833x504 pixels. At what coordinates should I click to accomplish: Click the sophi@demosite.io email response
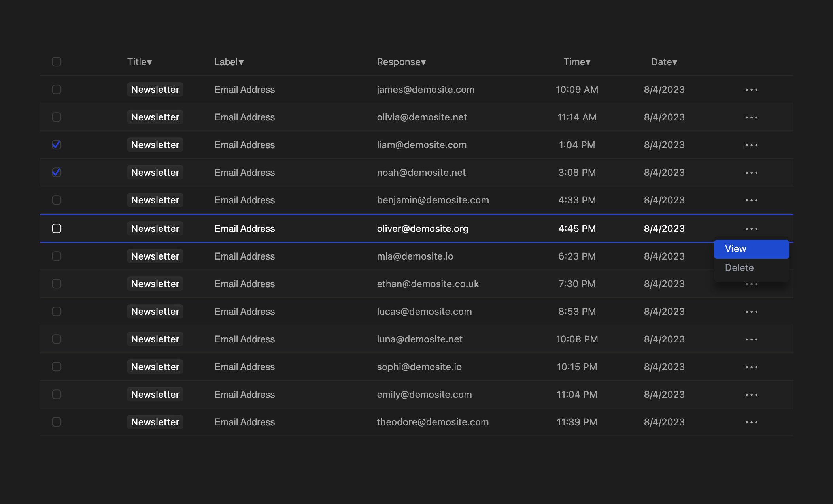pyautogui.click(x=419, y=367)
